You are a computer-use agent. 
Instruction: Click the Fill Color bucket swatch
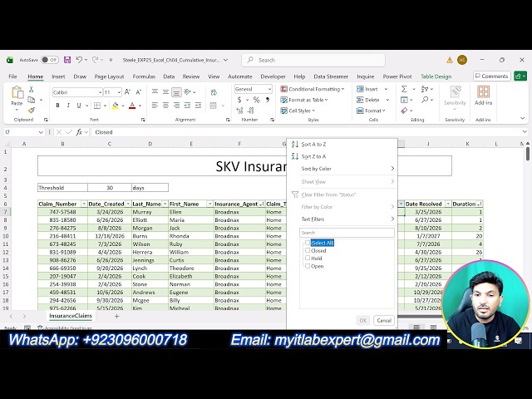(116, 106)
